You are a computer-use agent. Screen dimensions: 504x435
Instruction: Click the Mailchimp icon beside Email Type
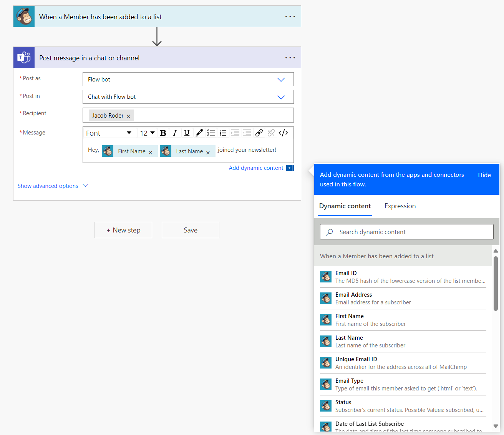[326, 384]
